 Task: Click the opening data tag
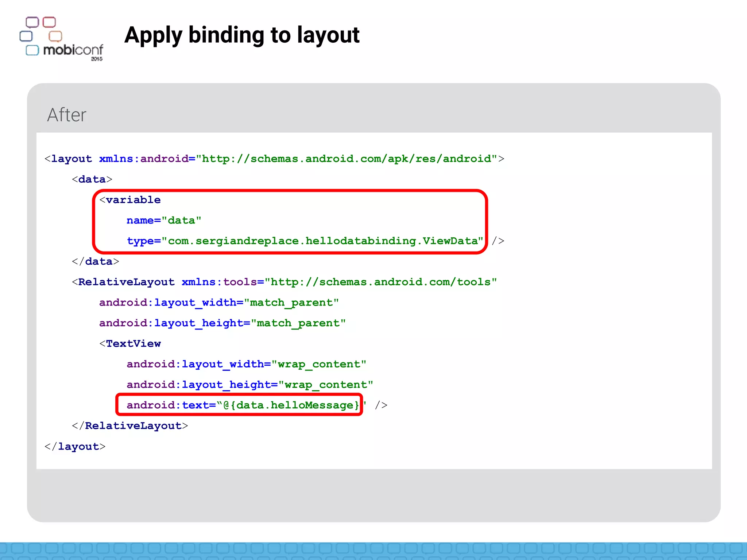(x=92, y=179)
